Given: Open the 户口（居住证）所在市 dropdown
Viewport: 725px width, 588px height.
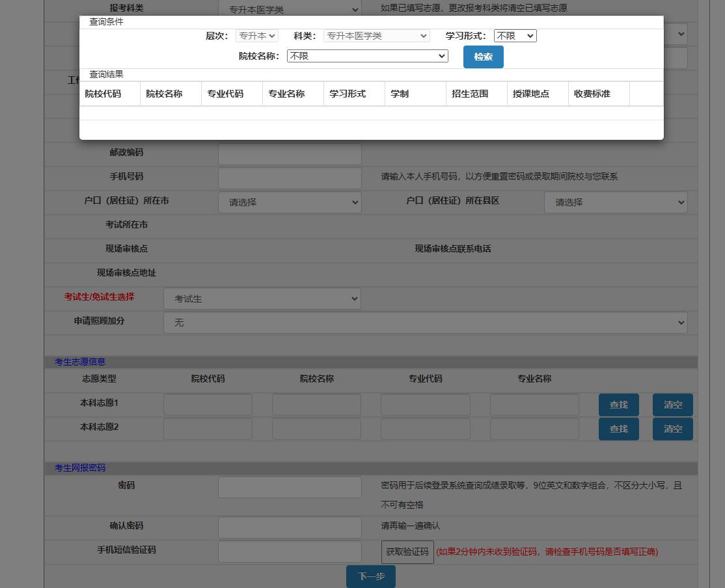Looking at the screenshot, I should click(x=290, y=202).
